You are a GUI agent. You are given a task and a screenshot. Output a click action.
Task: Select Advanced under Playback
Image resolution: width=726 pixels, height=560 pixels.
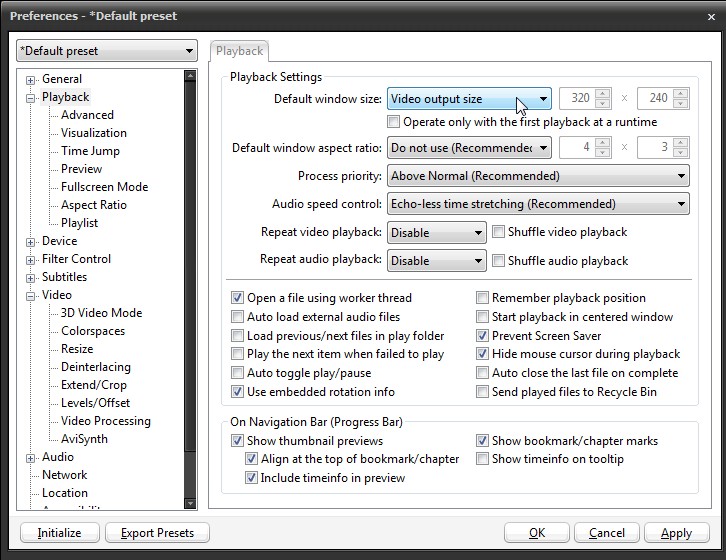87,115
